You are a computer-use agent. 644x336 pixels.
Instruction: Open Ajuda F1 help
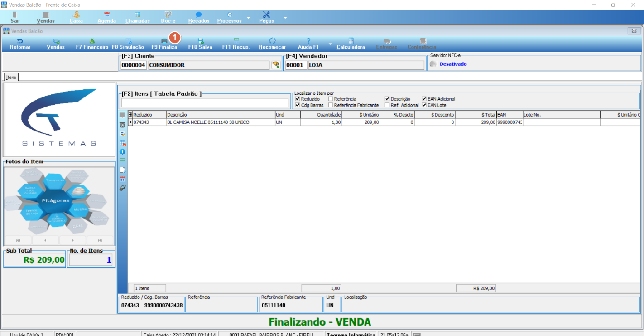[x=308, y=44]
